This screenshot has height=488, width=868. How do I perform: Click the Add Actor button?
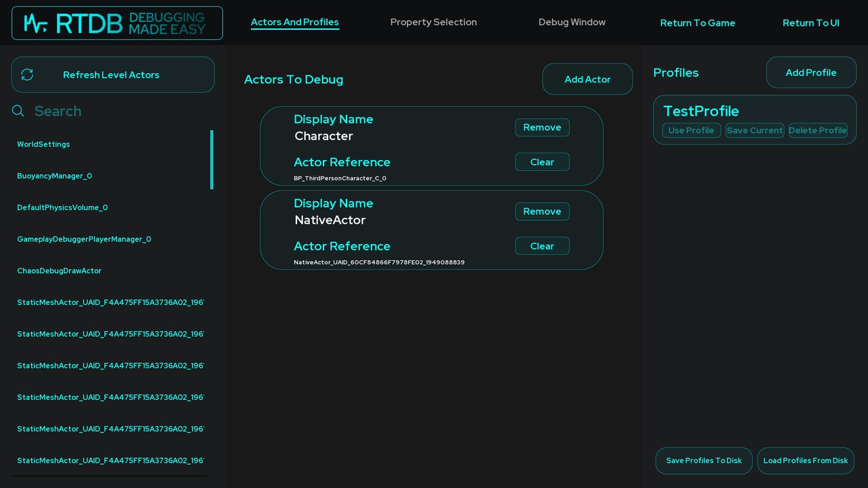coord(587,79)
